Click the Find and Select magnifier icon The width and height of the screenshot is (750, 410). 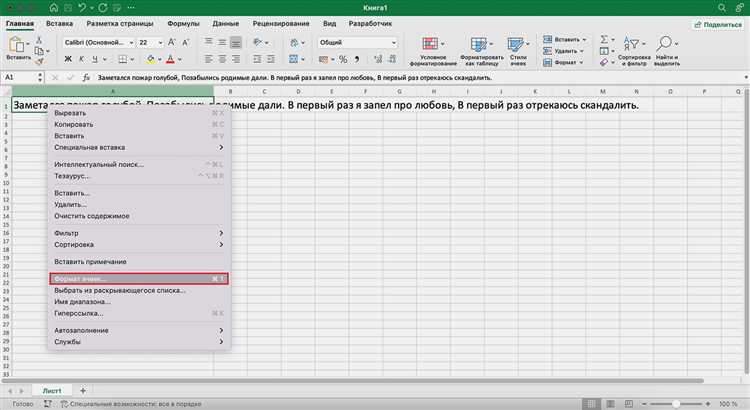point(664,44)
